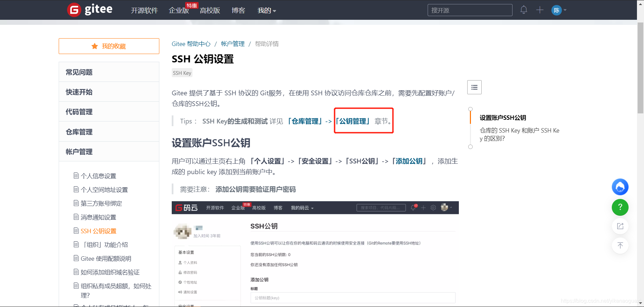Click the back-to-top arrow floating button
Screen dimensions: 644x307
coord(620,246)
